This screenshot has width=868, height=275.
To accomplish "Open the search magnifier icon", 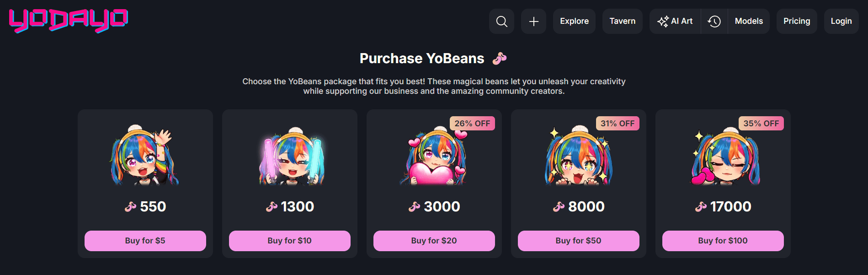I will point(501,21).
